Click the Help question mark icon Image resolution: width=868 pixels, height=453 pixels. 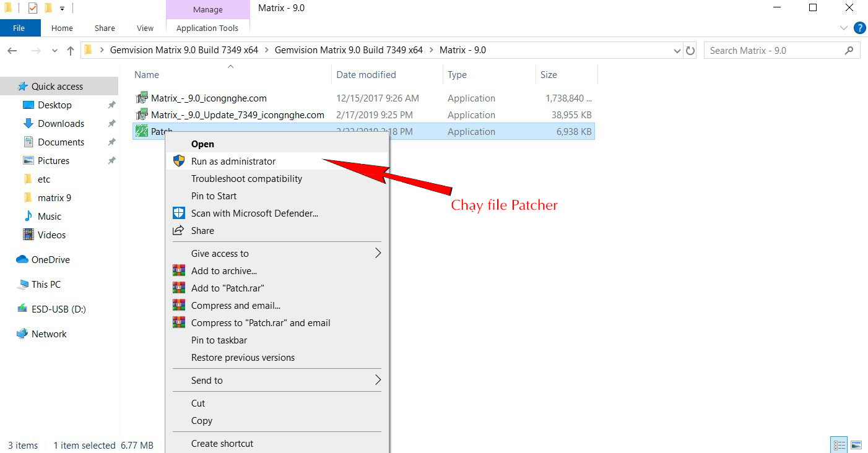click(859, 28)
